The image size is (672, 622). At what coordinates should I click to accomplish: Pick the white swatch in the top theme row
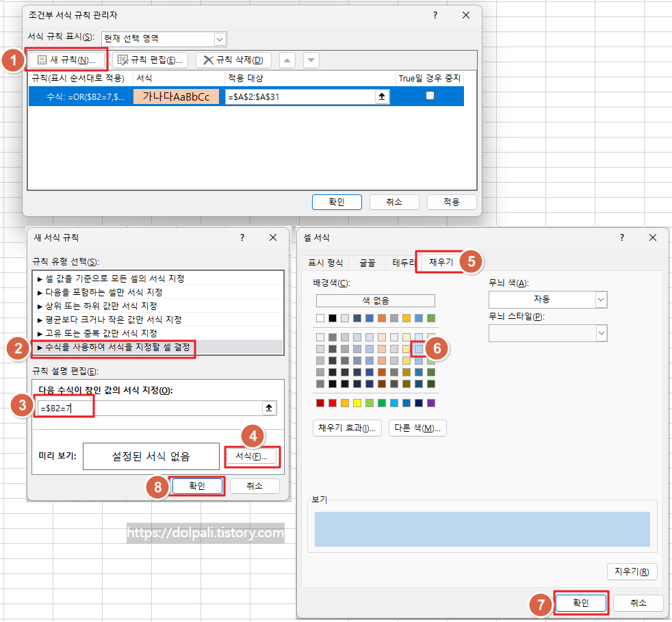[320, 318]
